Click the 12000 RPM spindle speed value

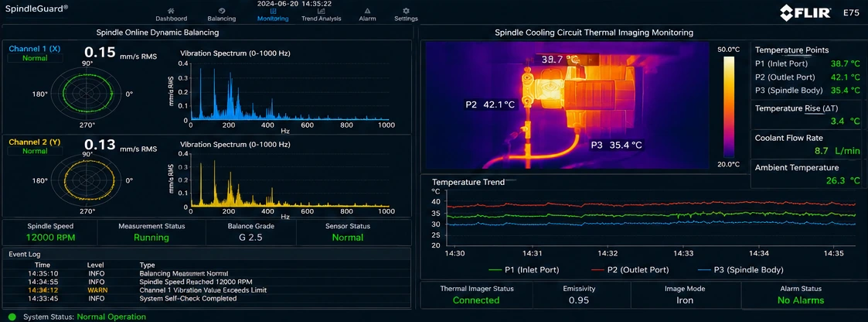click(x=50, y=237)
